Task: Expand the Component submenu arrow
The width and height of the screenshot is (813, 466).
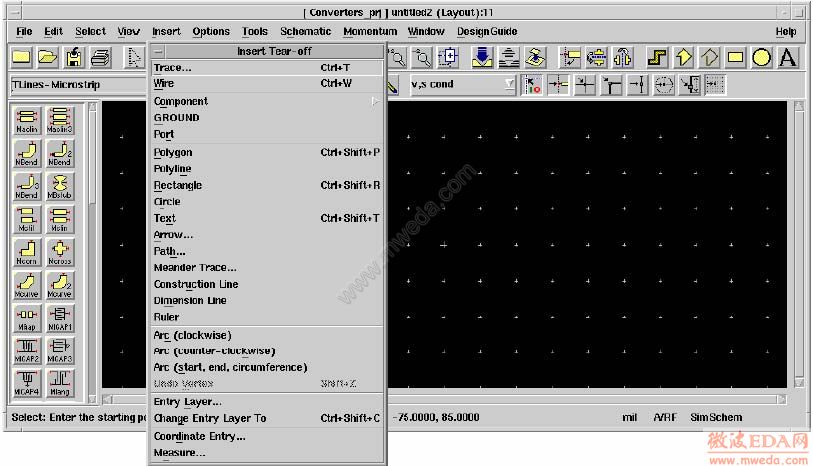Action: (376, 101)
